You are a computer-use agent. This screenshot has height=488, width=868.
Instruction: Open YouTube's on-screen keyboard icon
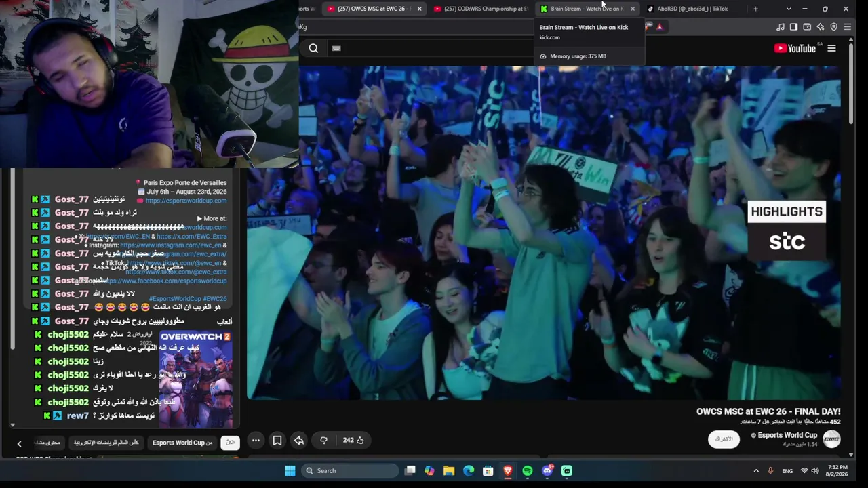pyautogui.click(x=336, y=48)
